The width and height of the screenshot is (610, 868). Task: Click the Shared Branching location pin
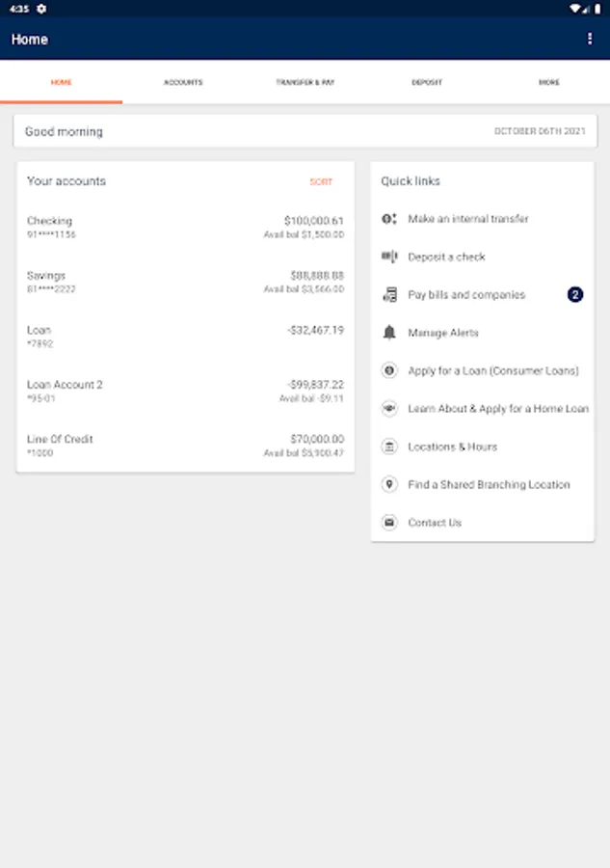(x=389, y=484)
